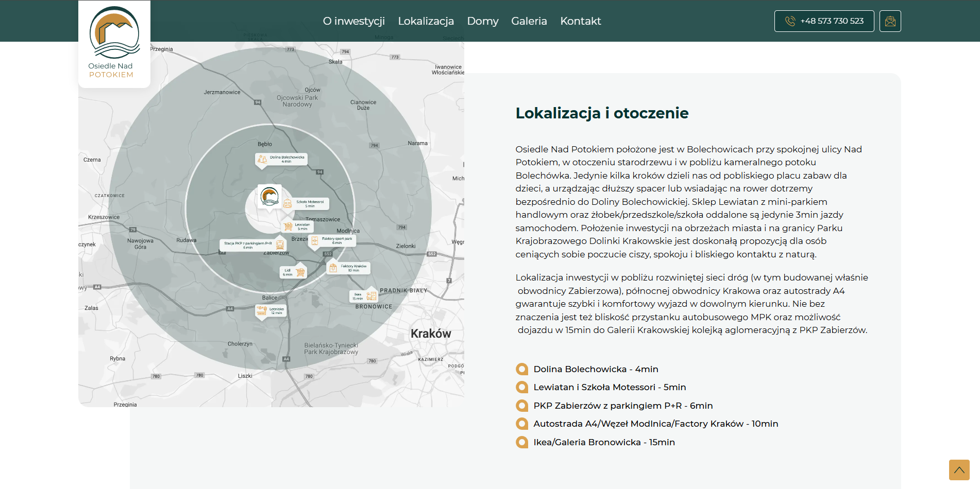The width and height of the screenshot is (980, 489).
Task: Click the scroll-to-top arrow button
Action: (959, 470)
